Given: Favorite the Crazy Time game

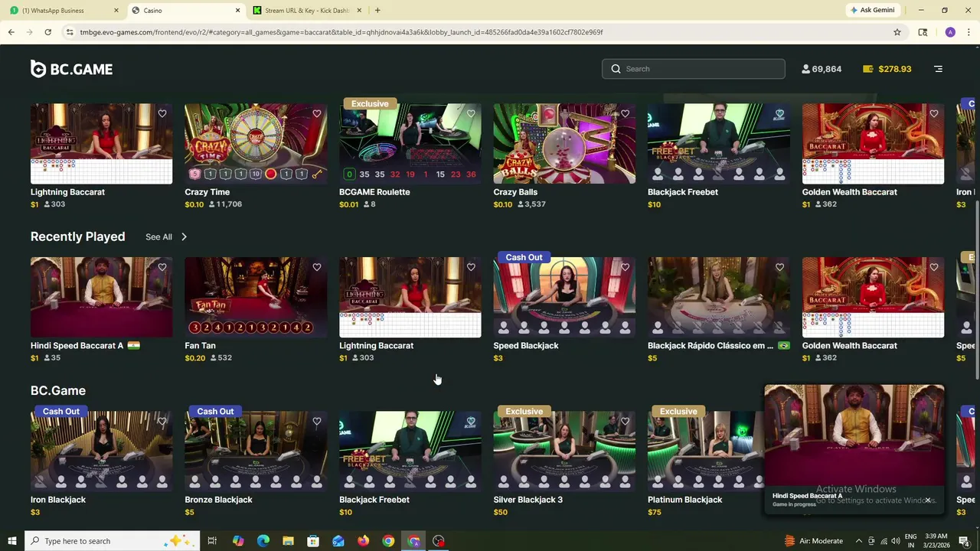Looking at the screenshot, I should pos(317,114).
